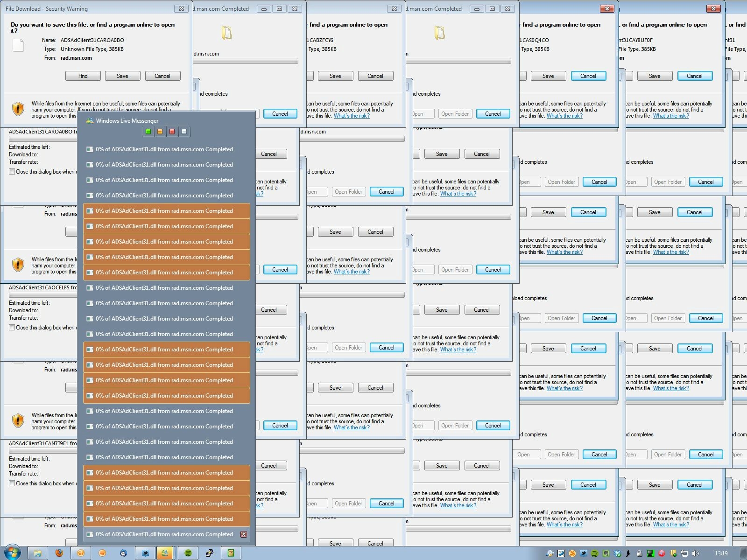
Task: Open the orange speech bubble taskbar icon
Action: pyautogui.click(x=102, y=553)
